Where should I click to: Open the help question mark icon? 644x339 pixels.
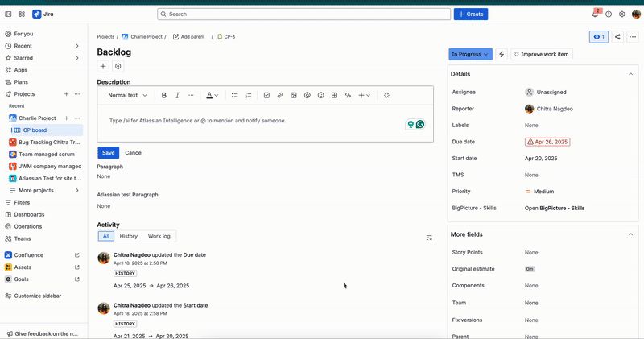pyautogui.click(x=609, y=14)
